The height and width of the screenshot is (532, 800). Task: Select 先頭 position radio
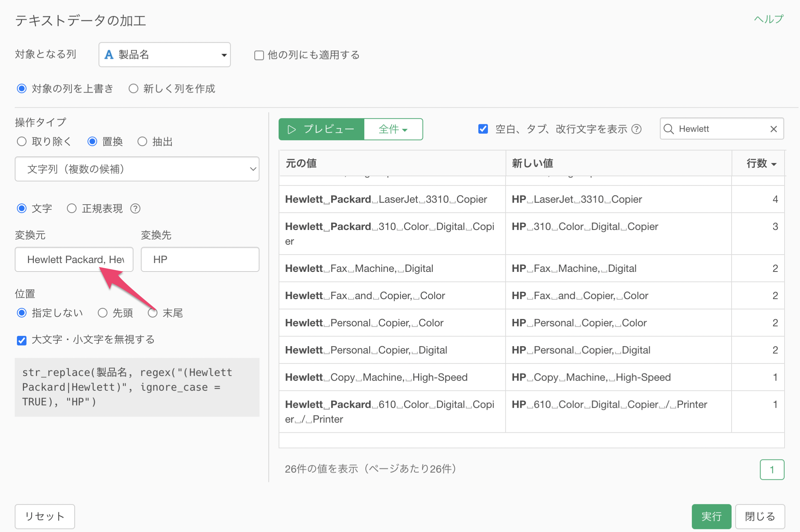pyautogui.click(x=103, y=313)
